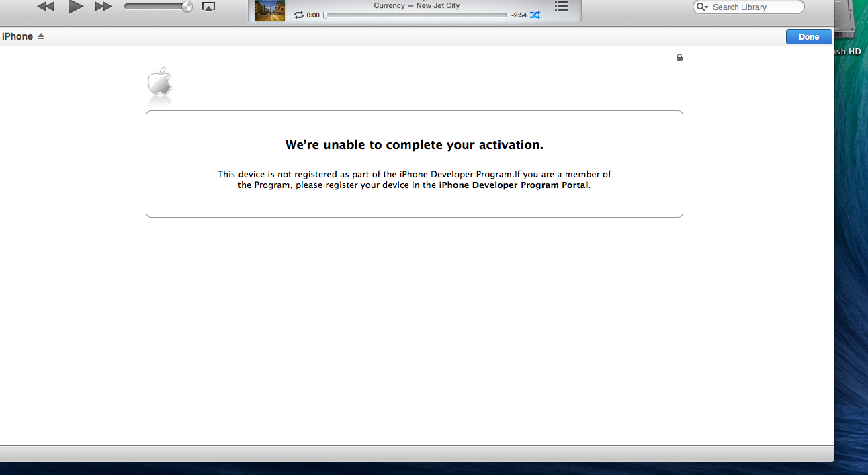The width and height of the screenshot is (868, 475).
Task: Open the Up Next list icon
Action: click(561, 7)
